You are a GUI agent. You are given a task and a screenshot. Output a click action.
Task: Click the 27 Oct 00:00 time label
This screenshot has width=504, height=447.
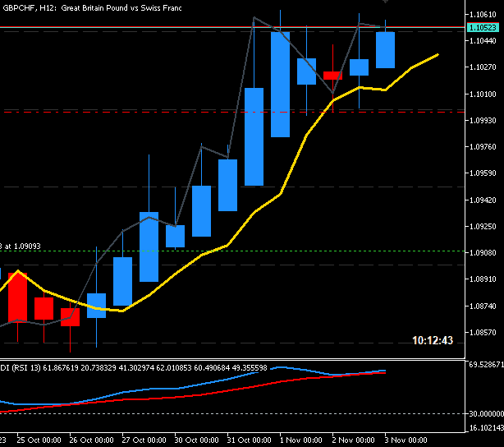click(144, 440)
